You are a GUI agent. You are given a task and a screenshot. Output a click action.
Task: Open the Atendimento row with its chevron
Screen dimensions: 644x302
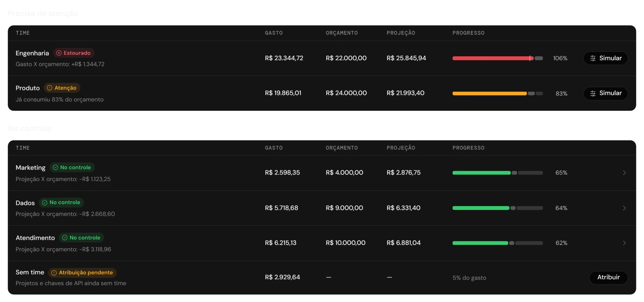tap(624, 243)
